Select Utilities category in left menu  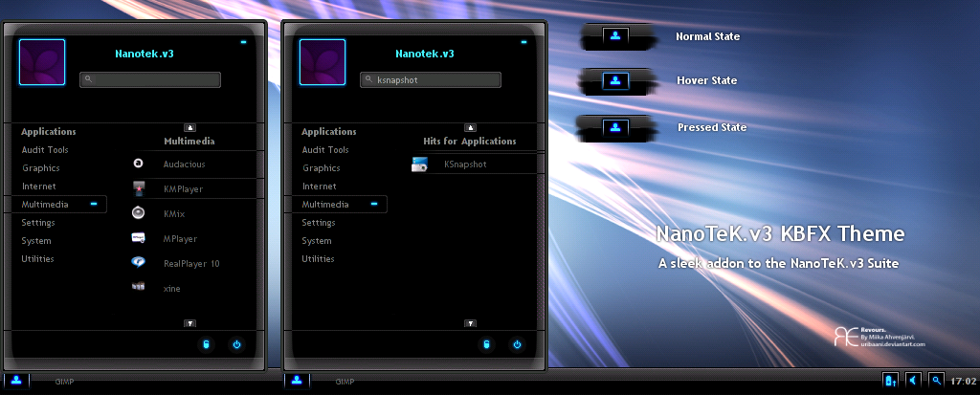[x=37, y=259]
